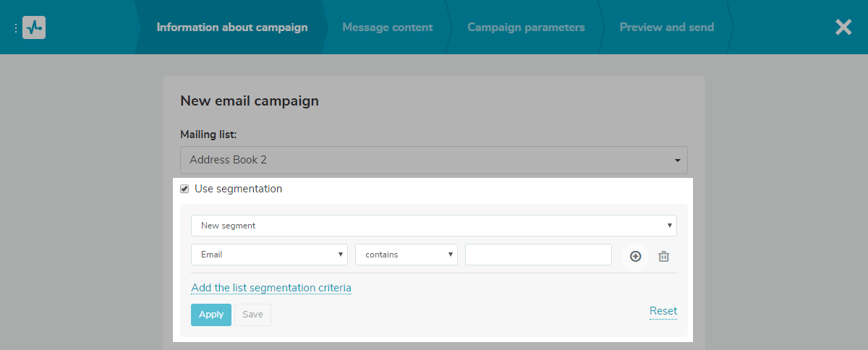Change the "contains" operator dropdown
This screenshot has width=868, height=350.
pyautogui.click(x=407, y=255)
